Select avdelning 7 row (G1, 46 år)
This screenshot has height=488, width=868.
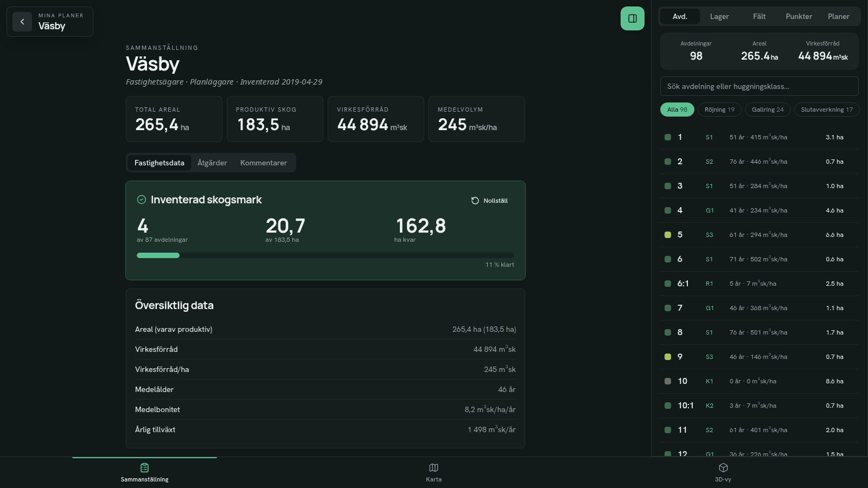(759, 308)
